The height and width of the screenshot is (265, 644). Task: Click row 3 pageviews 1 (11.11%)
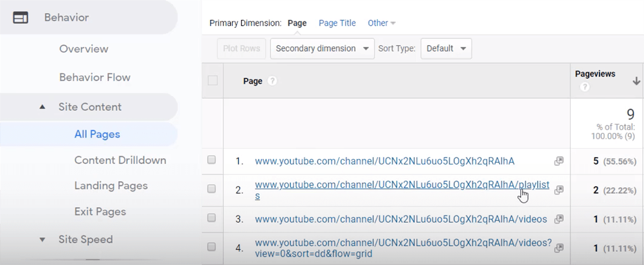pos(615,219)
